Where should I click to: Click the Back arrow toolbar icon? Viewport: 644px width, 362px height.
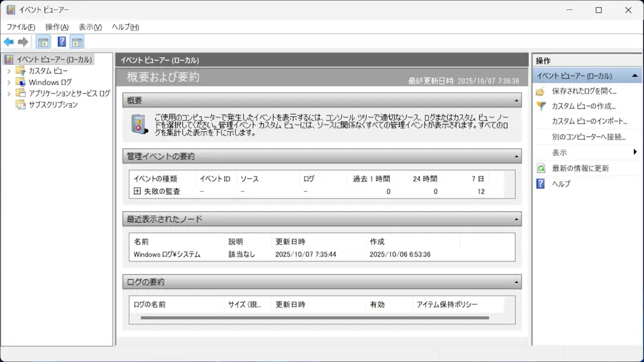(8, 42)
